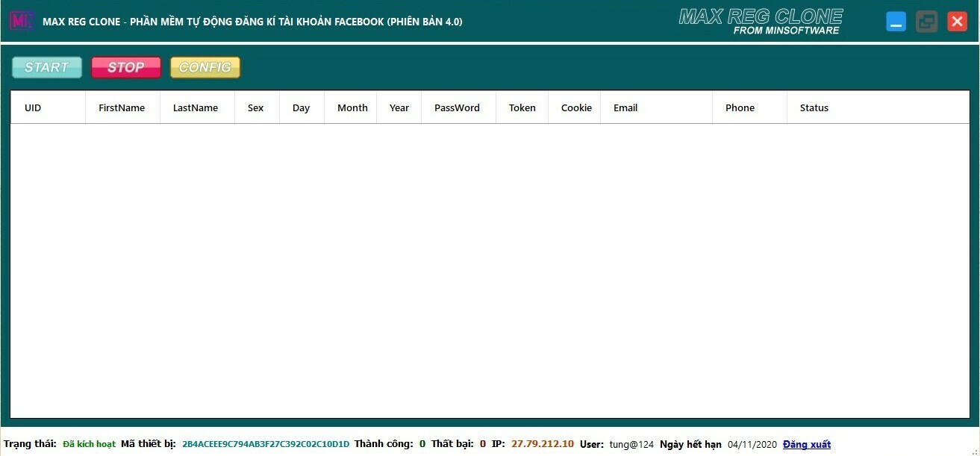Click the FROM MINSOFTWARE text
This screenshot has height=456, width=980.
pos(787,31)
